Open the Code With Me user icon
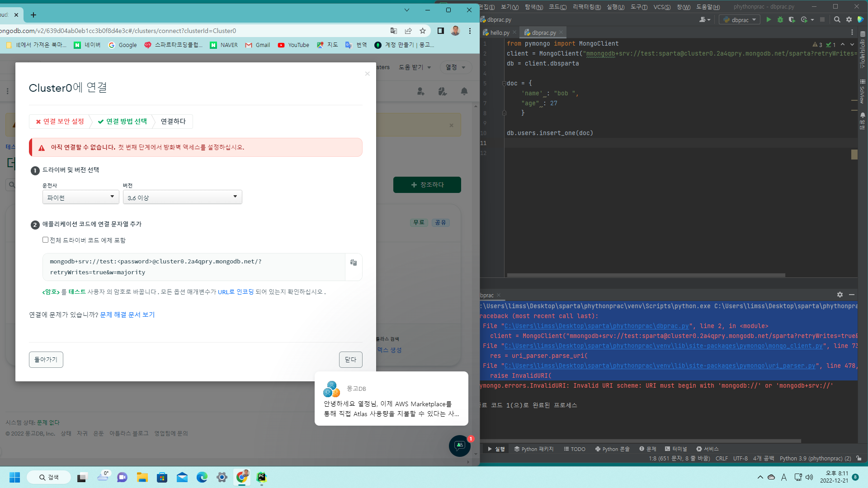Screen dimensions: 868x488 point(703,19)
